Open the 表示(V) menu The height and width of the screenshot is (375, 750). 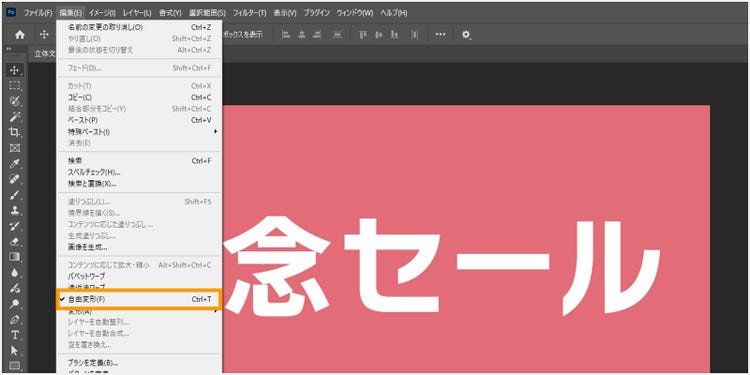pyautogui.click(x=285, y=12)
